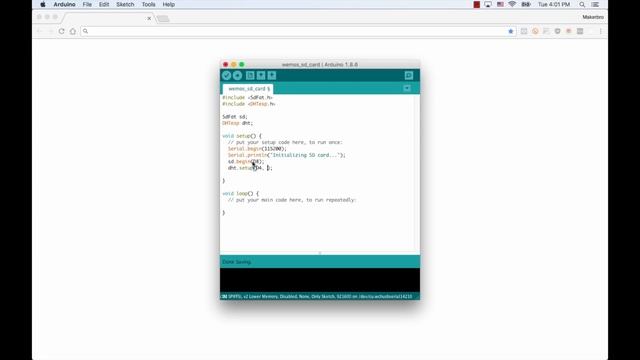Click the Serial.begin(115200) code line
Image resolution: width=640 pixels, height=360 pixels.
coord(257,149)
